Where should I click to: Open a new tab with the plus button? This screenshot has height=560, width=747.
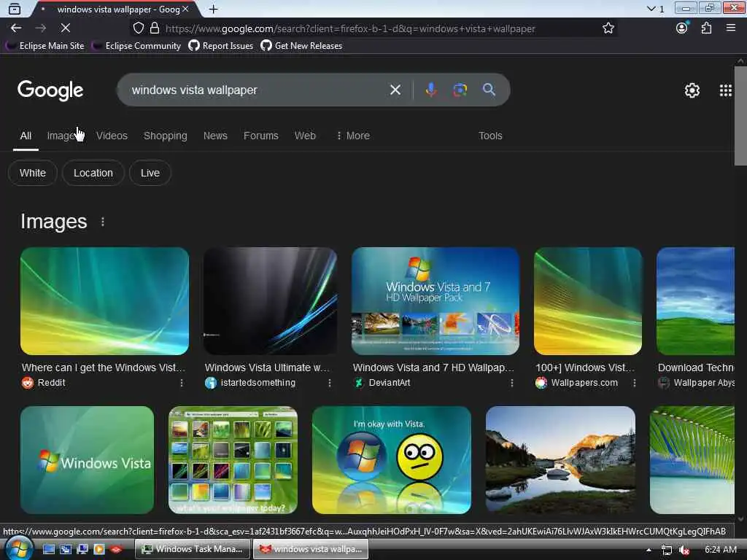click(x=214, y=9)
